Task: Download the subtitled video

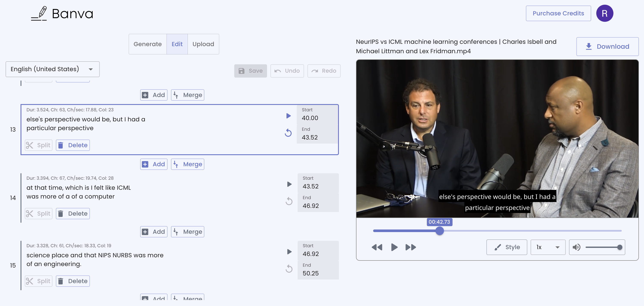Action: 607,46
